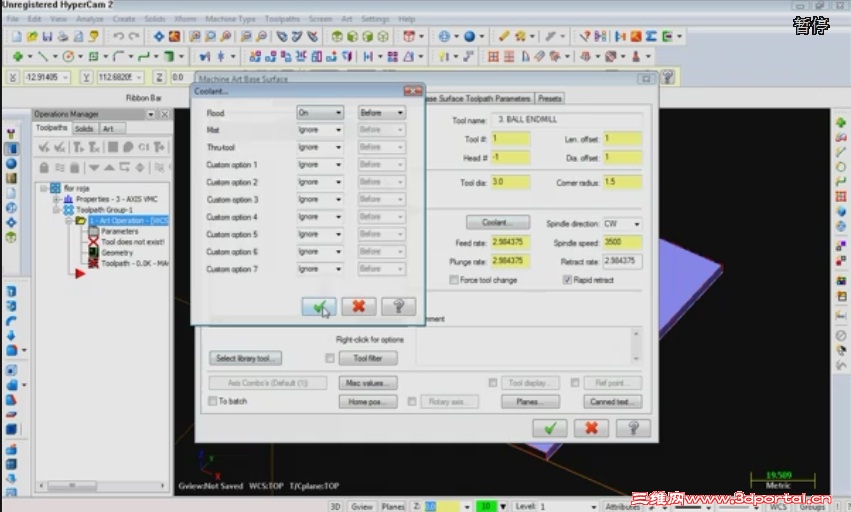Switch to the Presets tab
The height and width of the screenshot is (512, 851).
coord(550,98)
